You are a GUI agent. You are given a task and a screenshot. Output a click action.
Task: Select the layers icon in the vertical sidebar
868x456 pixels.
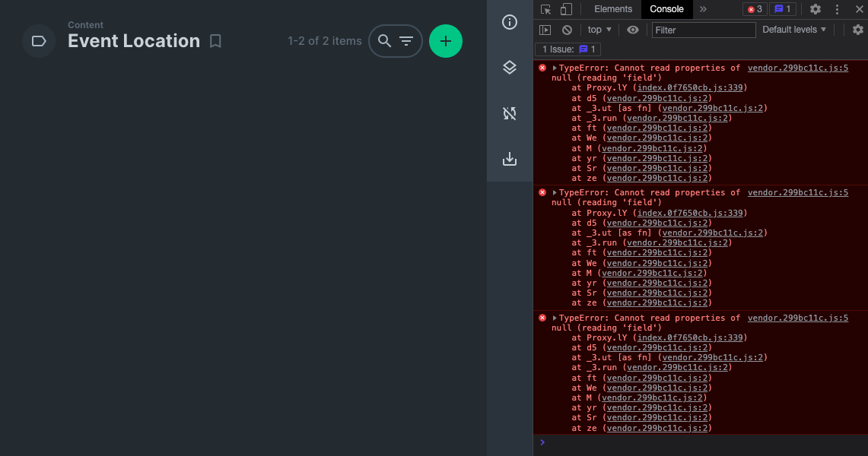tap(509, 67)
